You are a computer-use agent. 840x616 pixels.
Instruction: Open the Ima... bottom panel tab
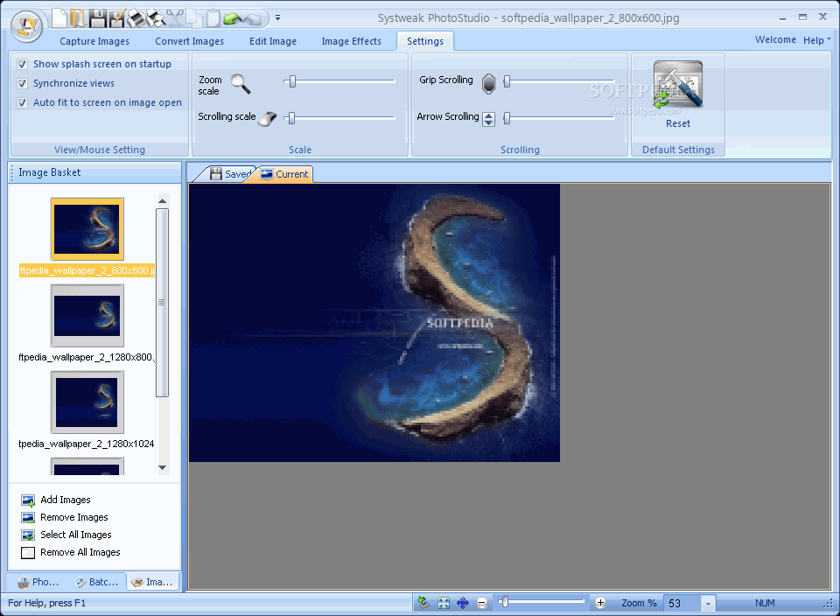152,582
